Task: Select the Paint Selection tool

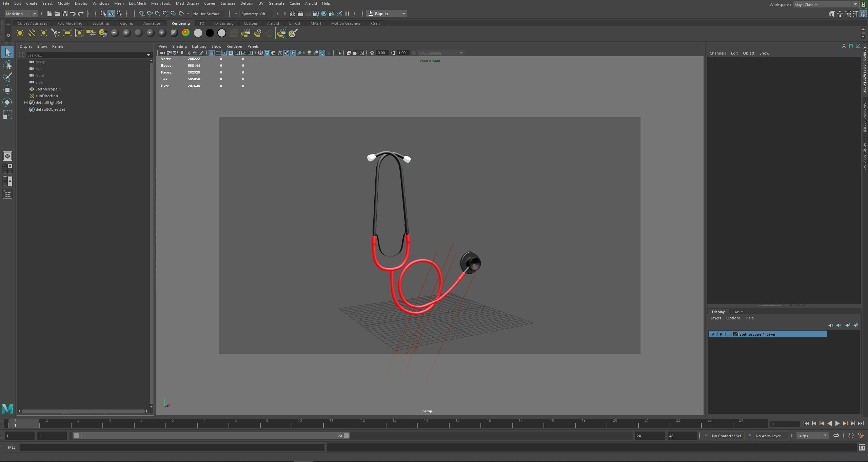Action: 7,77
